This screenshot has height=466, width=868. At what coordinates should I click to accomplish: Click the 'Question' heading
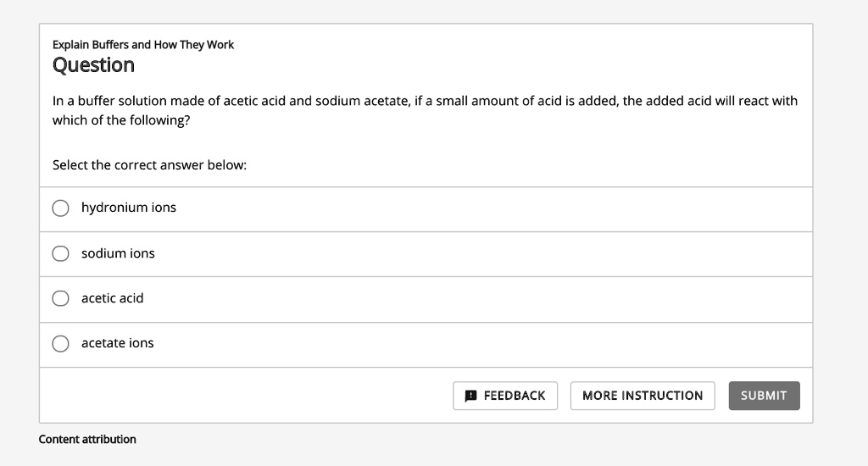click(93, 65)
